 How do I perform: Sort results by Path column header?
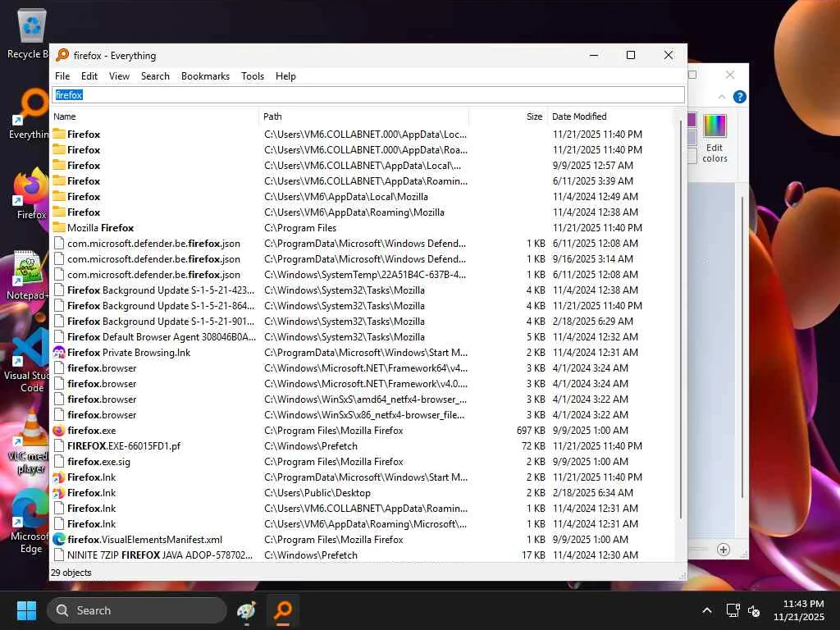point(364,116)
